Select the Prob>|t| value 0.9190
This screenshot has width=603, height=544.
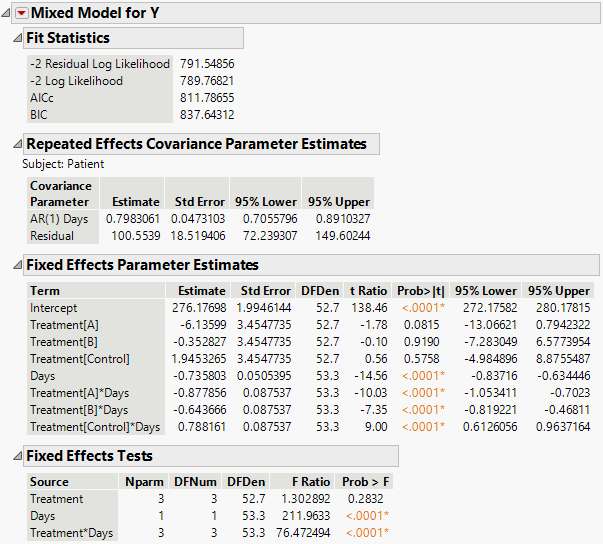tap(421, 342)
